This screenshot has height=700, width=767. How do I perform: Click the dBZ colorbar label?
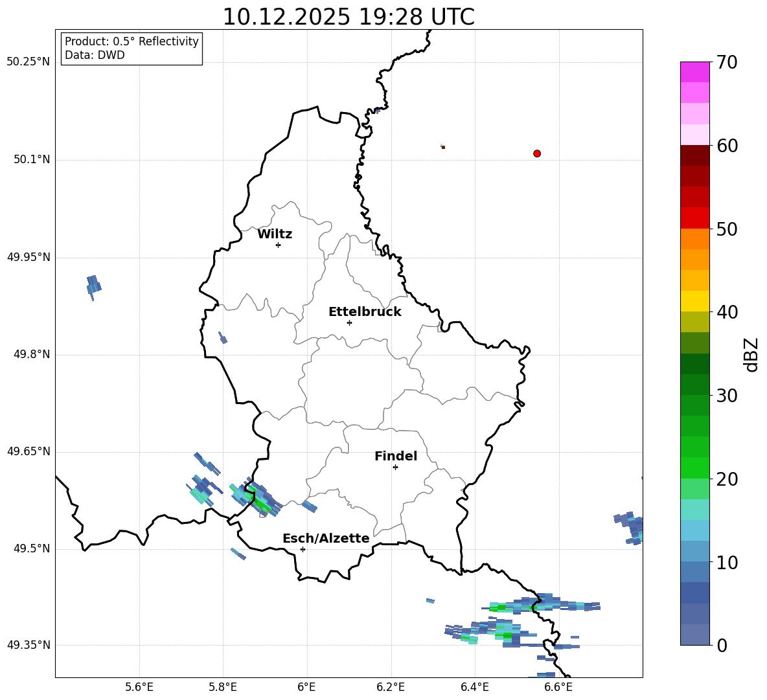point(751,354)
